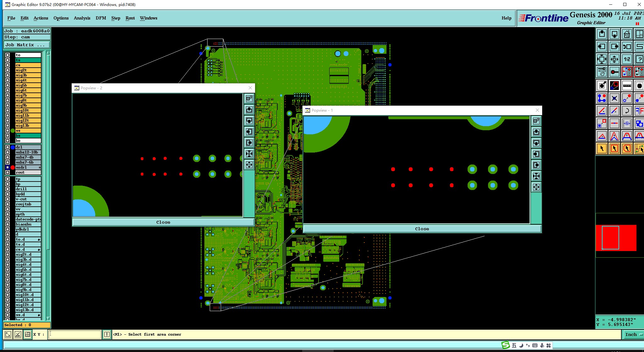Open the DFM menu
This screenshot has height=352, width=644.
(x=101, y=18)
